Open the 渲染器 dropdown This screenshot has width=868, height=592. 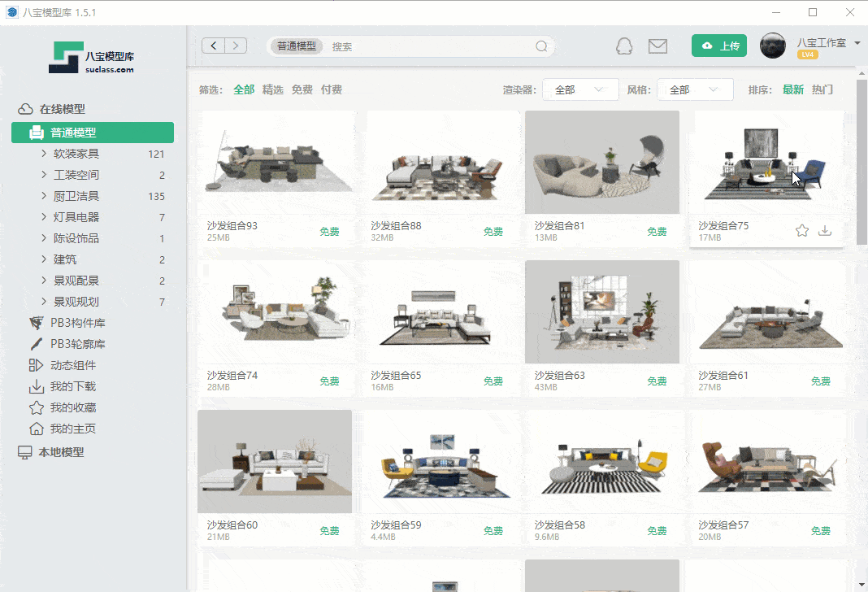pos(579,89)
